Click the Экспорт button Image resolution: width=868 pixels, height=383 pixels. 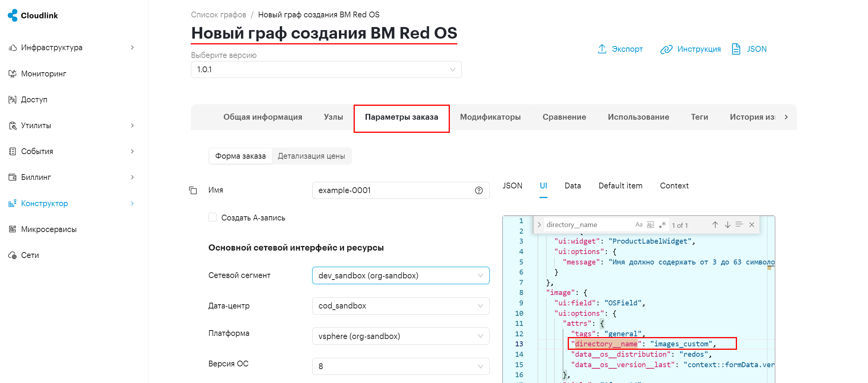coord(620,49)
